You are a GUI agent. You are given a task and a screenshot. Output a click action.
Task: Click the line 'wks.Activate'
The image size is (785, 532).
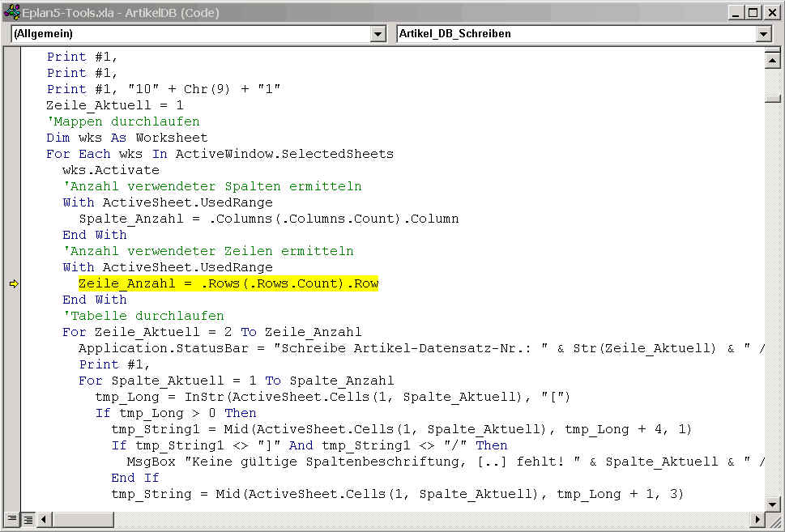[111, 170]
